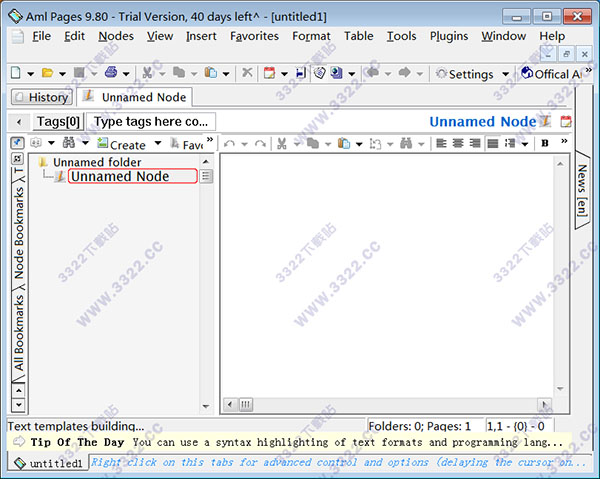Viewport: 600px width, 479px height.
Task: Click the binoculars find icon in editor toolbar
Action: click(408, 144)
